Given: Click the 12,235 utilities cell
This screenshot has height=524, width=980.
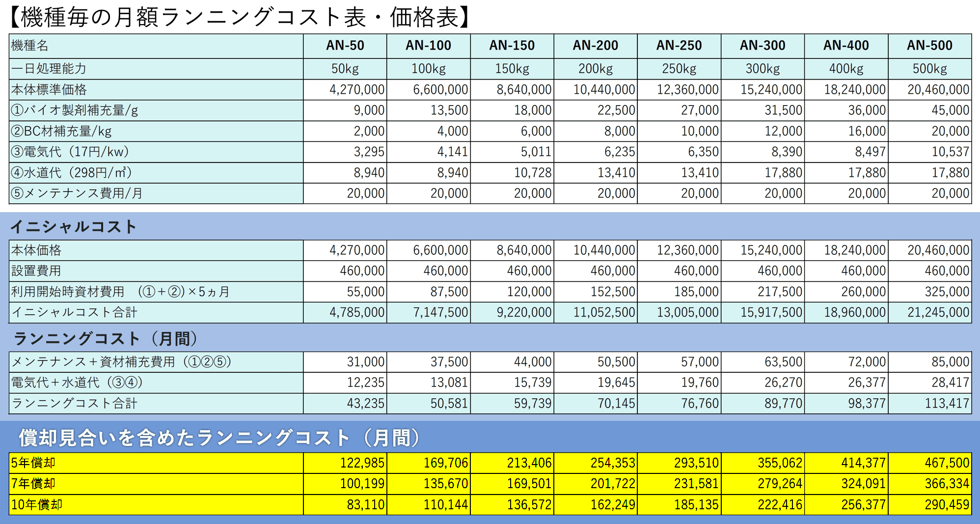Looking at the screenshot, I should [x=345, y=383].
